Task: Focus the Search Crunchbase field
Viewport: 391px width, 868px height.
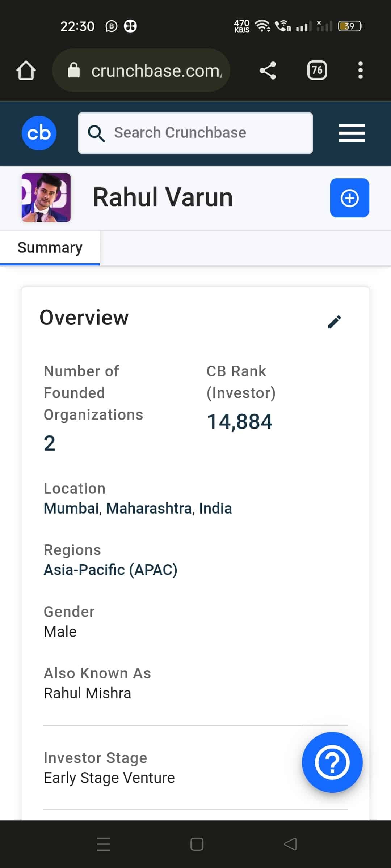Action: point(195,133)
